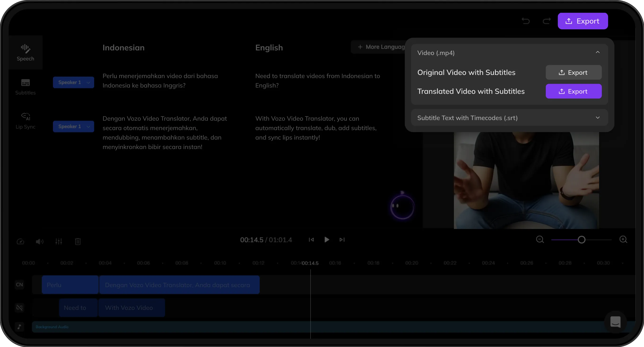The image size is (644, 347).
Task: Play the video
Action: point(327,240)
